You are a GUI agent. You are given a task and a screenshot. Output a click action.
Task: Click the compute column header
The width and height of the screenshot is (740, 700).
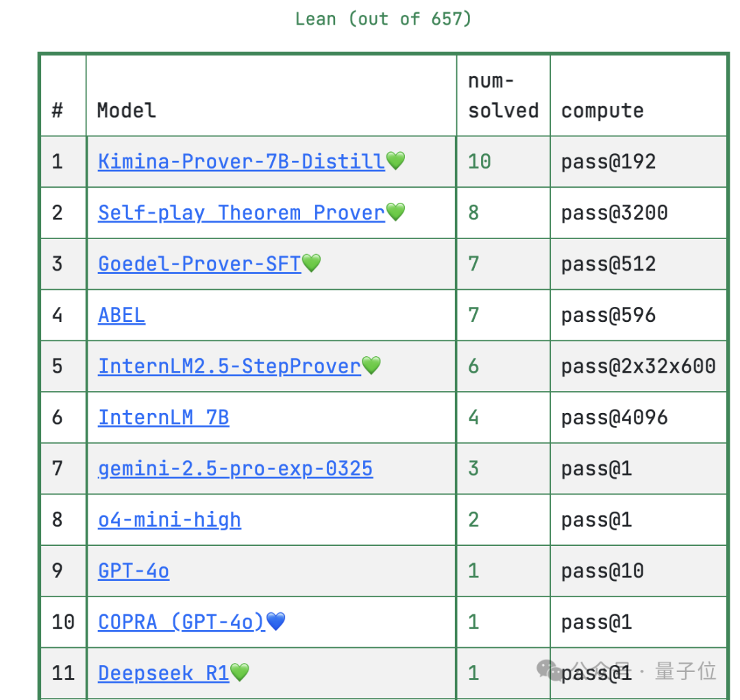(x=602, y=111)
